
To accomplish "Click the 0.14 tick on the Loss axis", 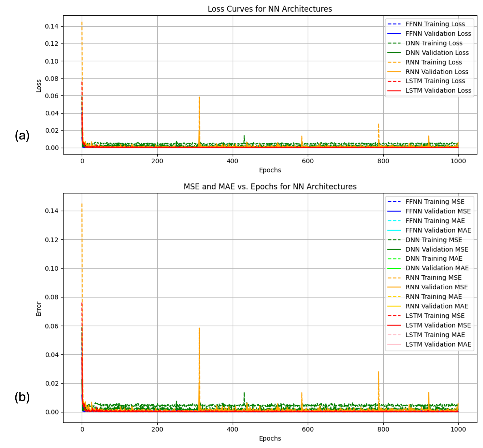I will coord(52,26).
